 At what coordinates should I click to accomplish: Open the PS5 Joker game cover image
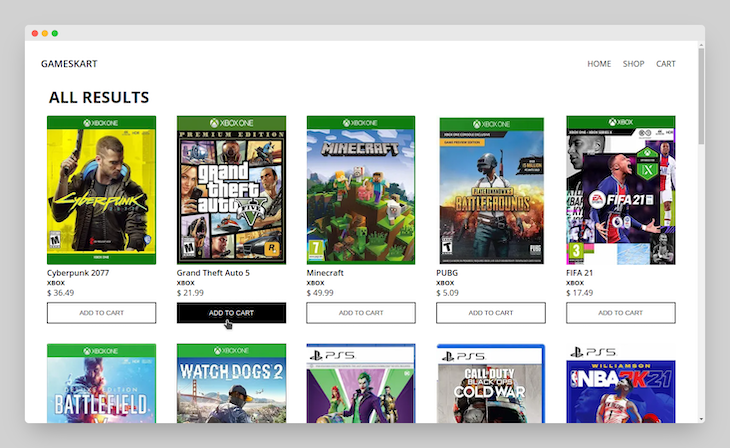tap(361, 383)
